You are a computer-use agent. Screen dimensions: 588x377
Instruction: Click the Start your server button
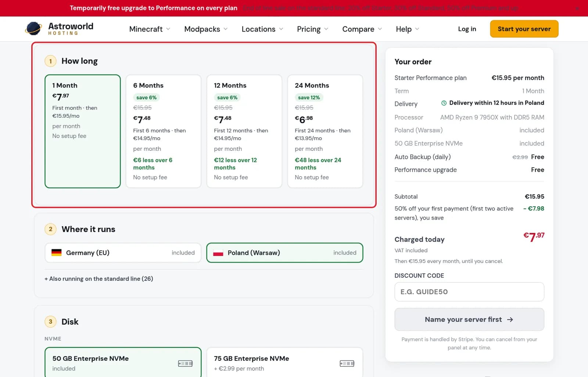524,29
